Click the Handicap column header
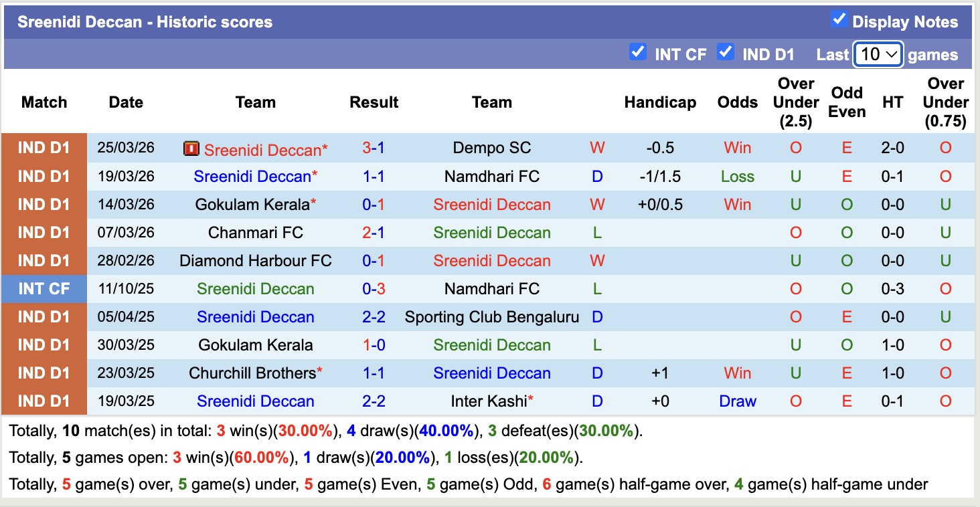Image resolution: width=980 pixels, height=507 pixels. [659, 102]
